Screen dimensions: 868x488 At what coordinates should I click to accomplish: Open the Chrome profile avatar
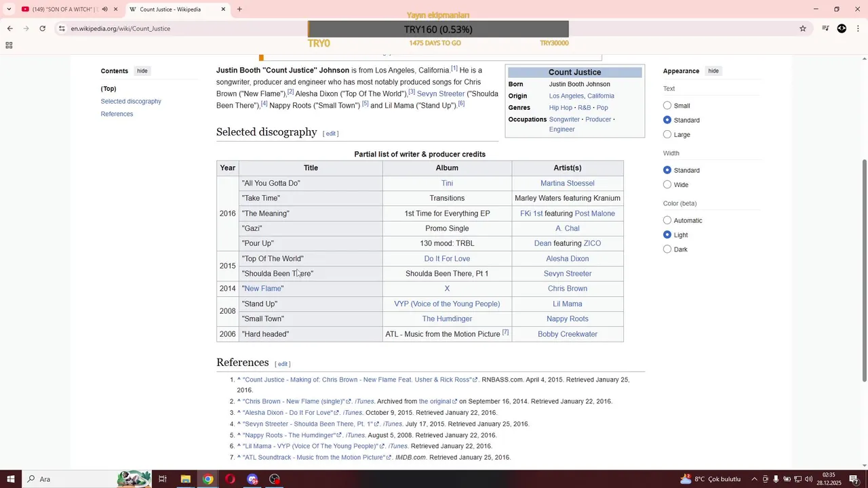pos(842,28)
